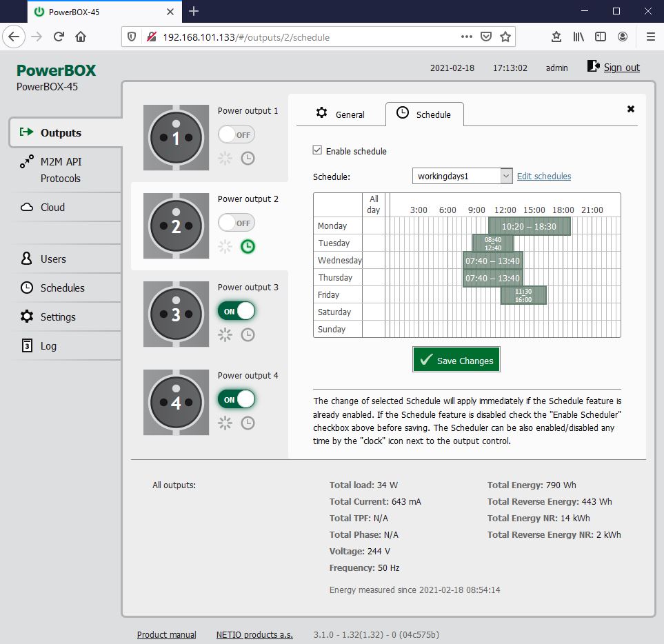Select Friday 11:30 16:00 schedule block
Image resolution: width=664 pixels, height=644 pixels.
(x=523, y=295)
